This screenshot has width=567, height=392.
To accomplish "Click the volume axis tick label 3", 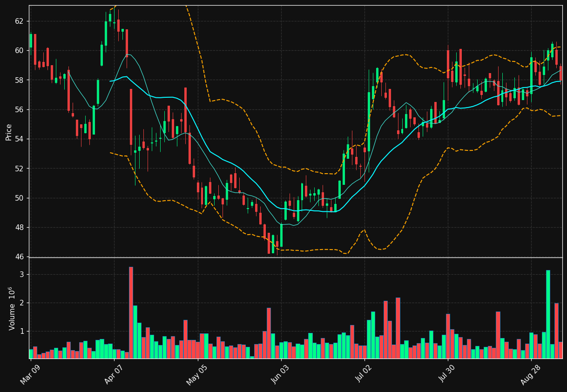I will [21, 275].
